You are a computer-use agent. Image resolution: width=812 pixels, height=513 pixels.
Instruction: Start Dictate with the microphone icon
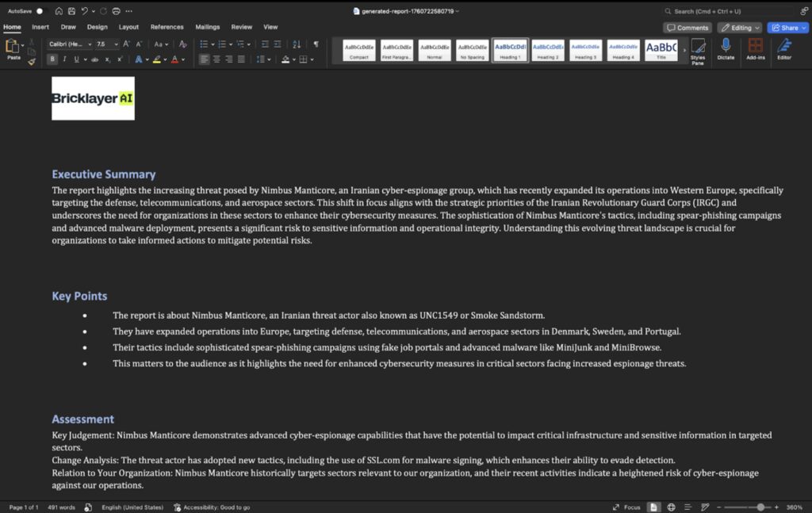pos(725,50)
